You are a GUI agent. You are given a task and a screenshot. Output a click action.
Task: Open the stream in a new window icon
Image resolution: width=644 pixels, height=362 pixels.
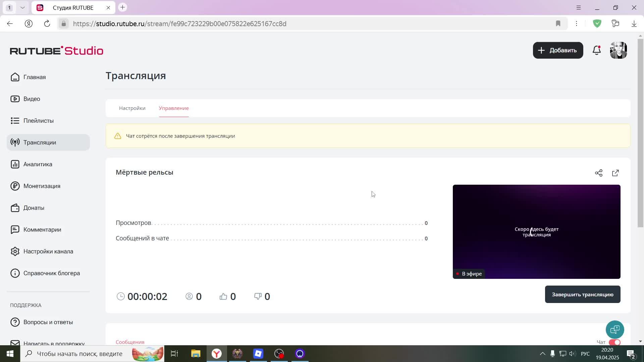615,173
